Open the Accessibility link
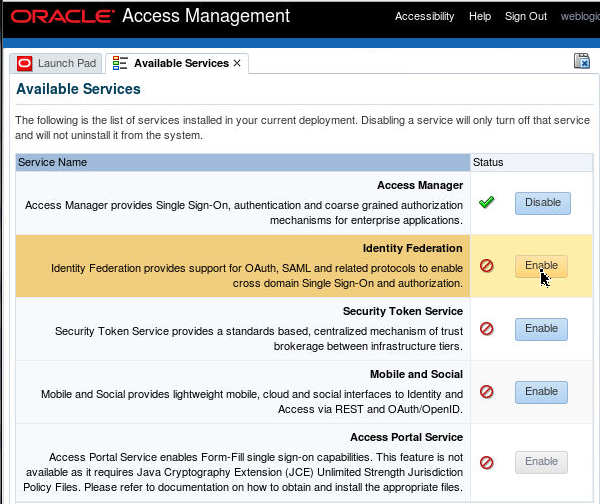Viewport: 600px width, 504px height. click(424, 17)
